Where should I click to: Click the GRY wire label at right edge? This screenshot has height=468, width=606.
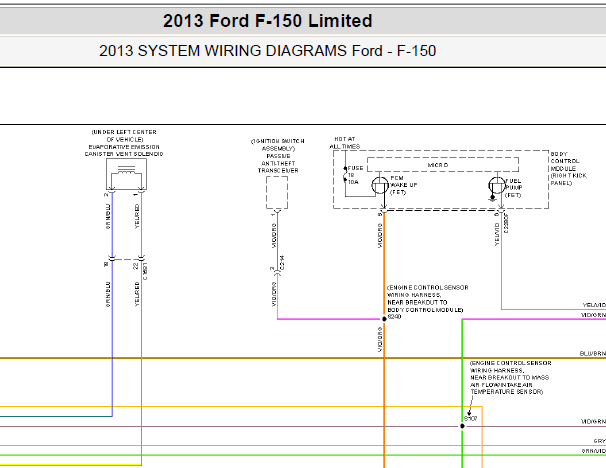[x=600, y=441]
